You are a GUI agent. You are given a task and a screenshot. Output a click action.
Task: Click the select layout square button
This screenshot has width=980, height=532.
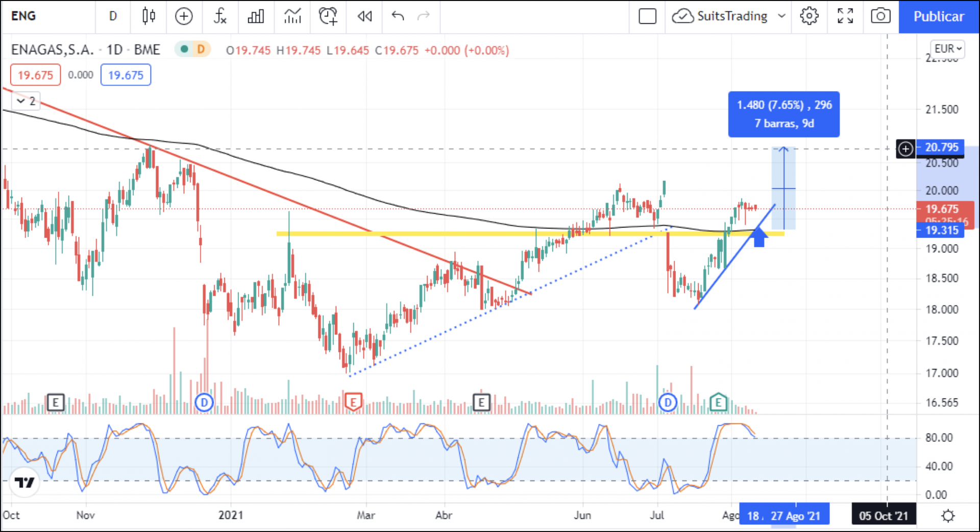coord(647,16)
